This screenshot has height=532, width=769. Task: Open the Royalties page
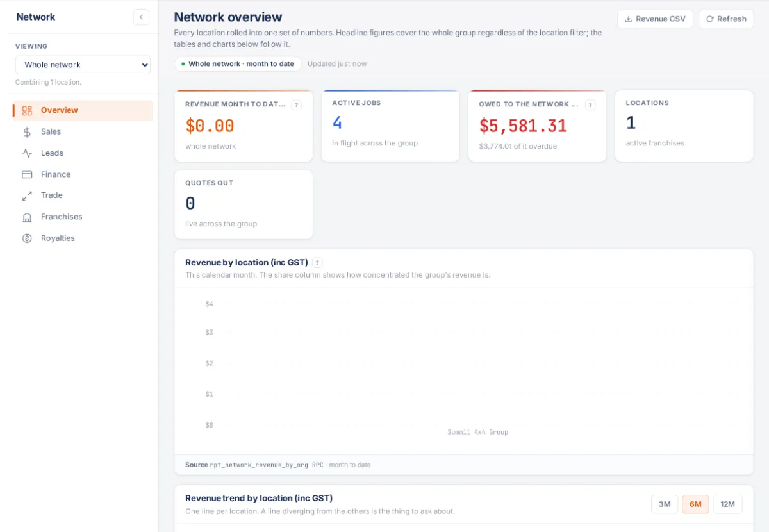[83, 238]
